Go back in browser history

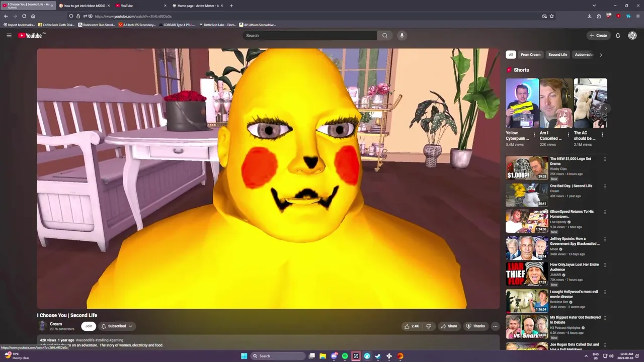[6, 16]
